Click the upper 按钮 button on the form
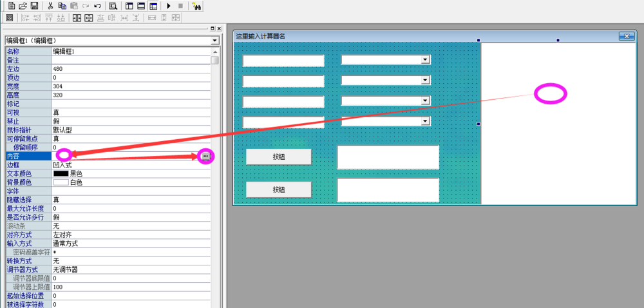This screenshot has height=308, width=644. tap(279, 157)
